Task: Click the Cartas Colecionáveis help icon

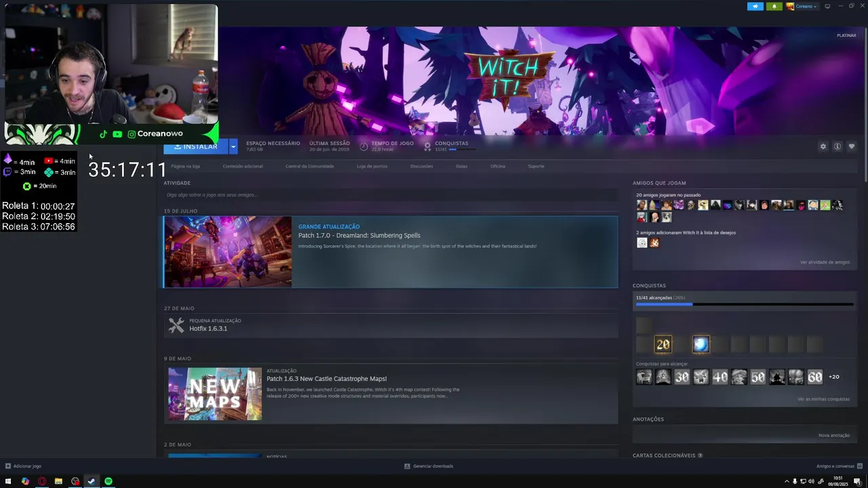Action: tap(701, 455)
